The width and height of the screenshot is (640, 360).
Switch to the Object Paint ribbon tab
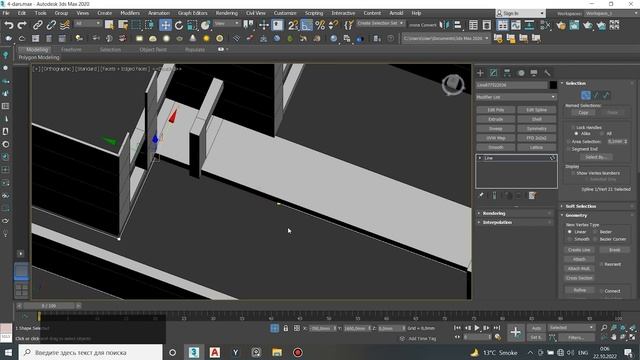pos(153,49)
